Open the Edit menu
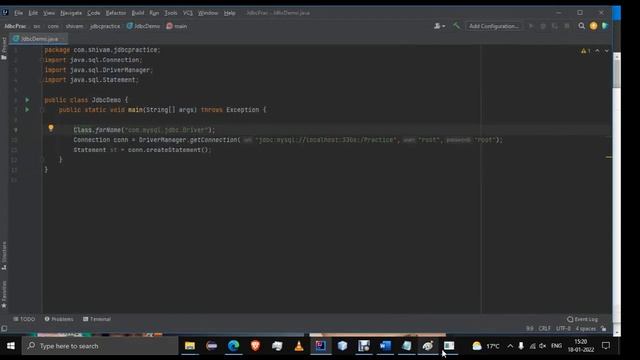The height and width of the screenshot is (360, 640). coord(33,13)
